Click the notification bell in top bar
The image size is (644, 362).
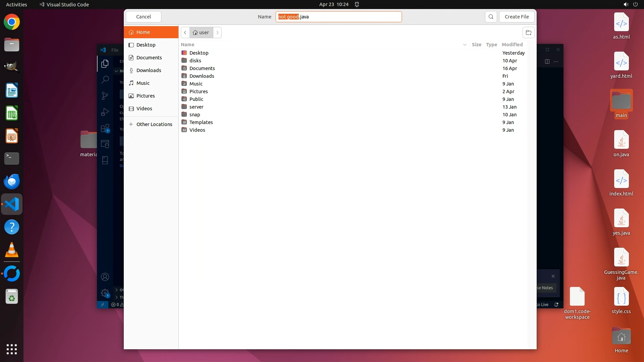pyautogui.click(x=357, y=4)
